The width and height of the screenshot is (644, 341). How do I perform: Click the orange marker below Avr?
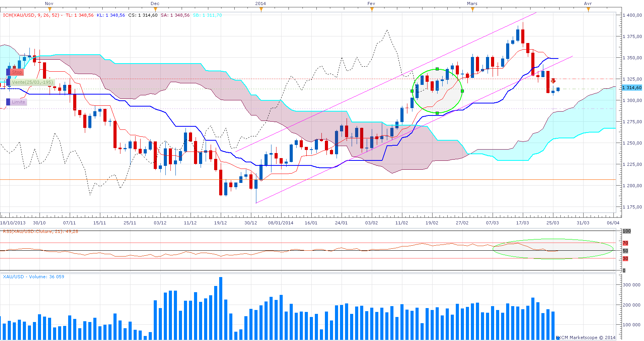[588, 9]
